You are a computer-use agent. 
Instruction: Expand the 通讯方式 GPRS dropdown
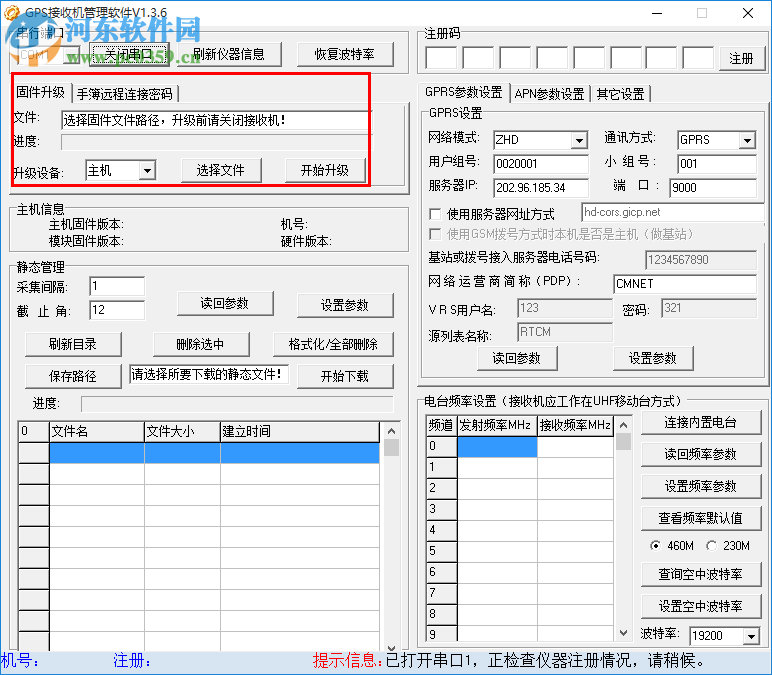pos(747,140)
